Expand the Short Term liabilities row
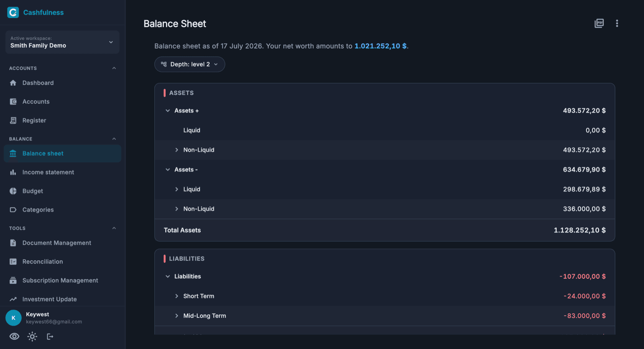 click(176, 296)
